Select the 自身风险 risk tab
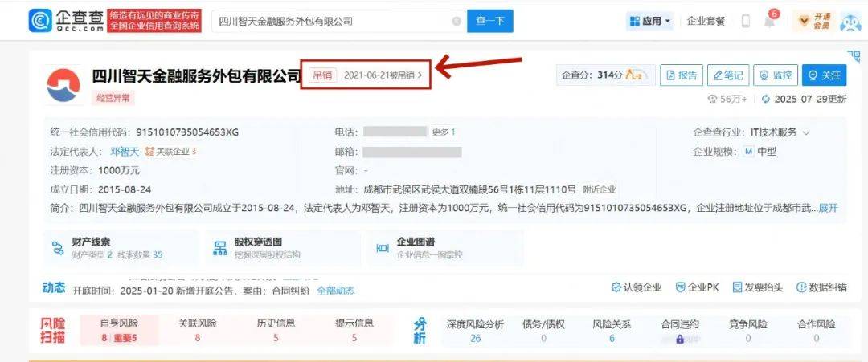868x362 pixels. point(119,330)
